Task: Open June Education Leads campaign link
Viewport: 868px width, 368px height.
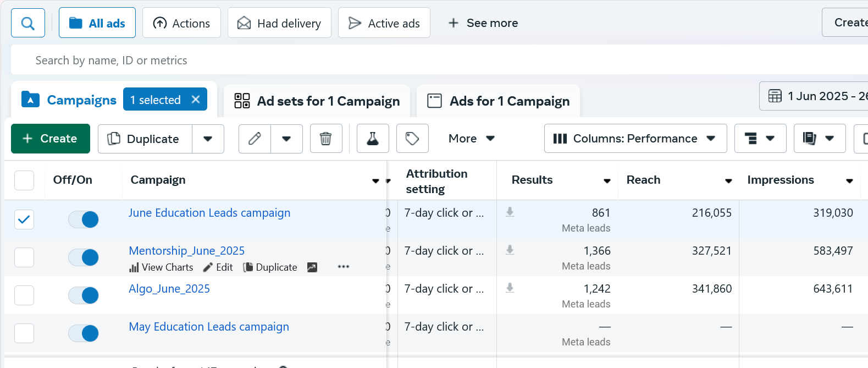Action: 209,213
